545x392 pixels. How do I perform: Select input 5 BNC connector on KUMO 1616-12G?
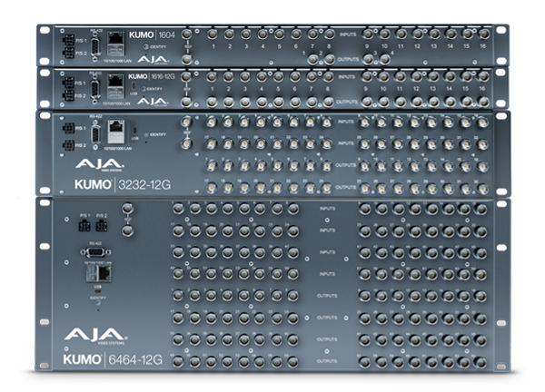(278, 76)
